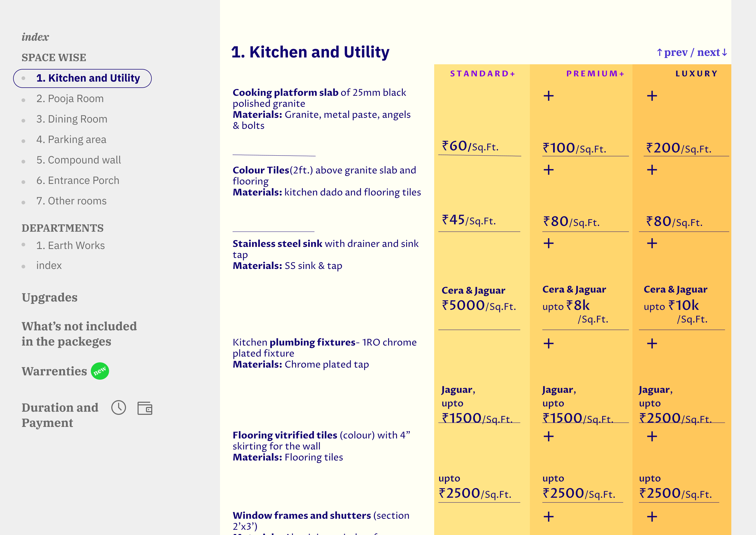Expand Premium+ cooking platform slab plus icon
The image size is (756, 535).
coord(548,96)
